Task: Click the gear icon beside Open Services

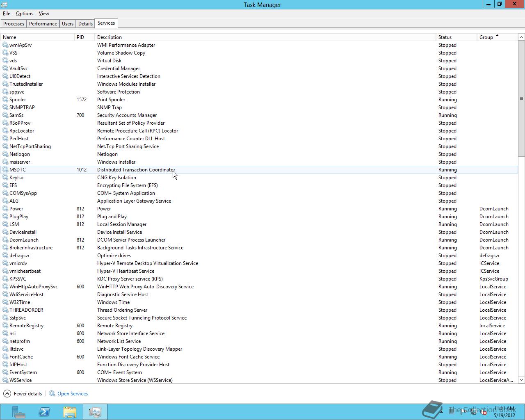Action: (x=52, y=394)
